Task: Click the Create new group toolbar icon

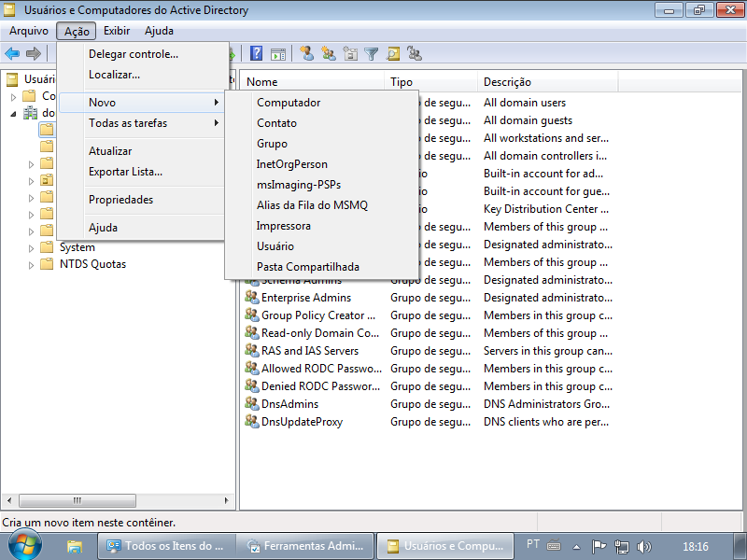Action: pos(329,53)
